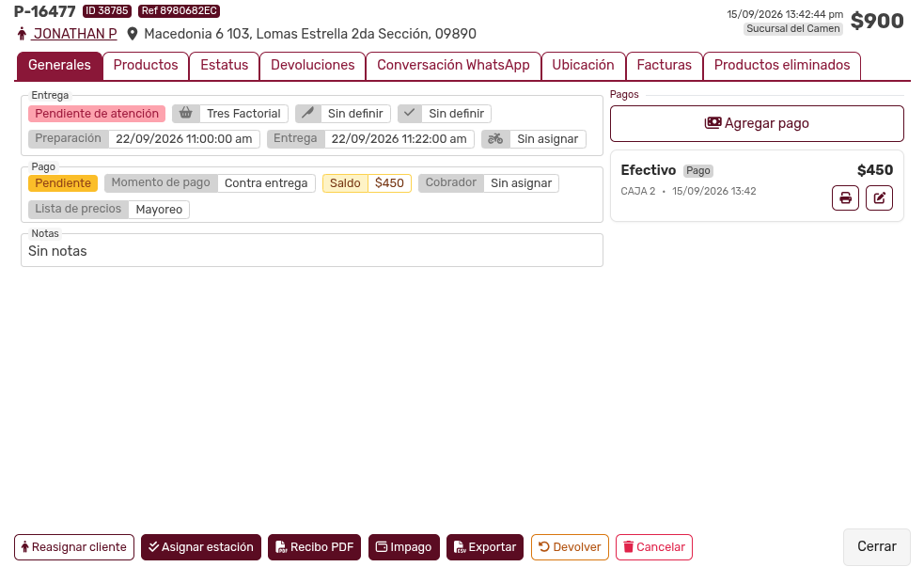Click the Mayoreo price list value

159,210
